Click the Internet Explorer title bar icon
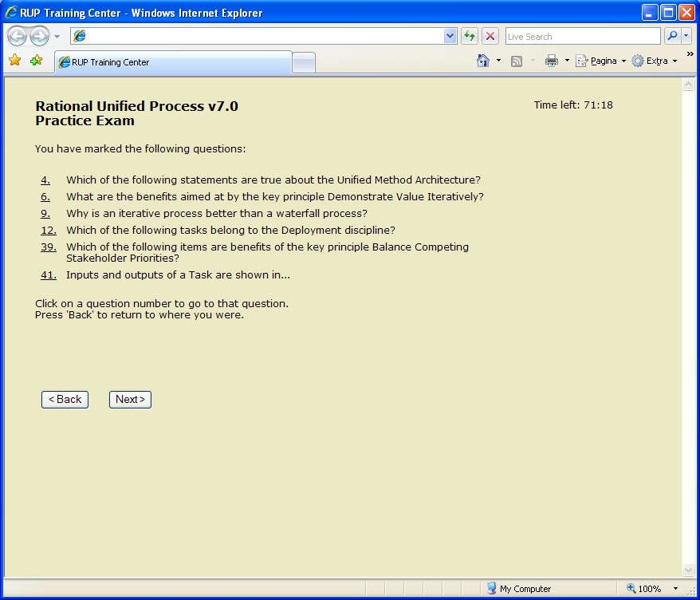Screen dimensions: 700x600 click(10, 13)
